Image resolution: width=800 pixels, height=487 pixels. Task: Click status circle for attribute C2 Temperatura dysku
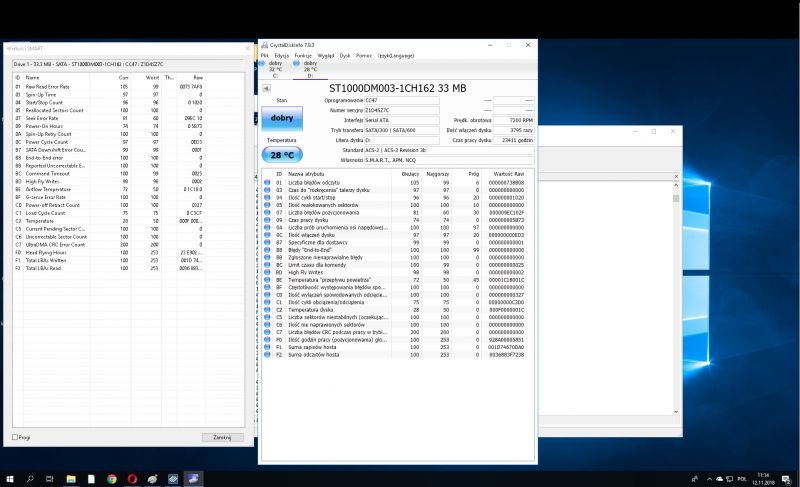coord(267,310)
